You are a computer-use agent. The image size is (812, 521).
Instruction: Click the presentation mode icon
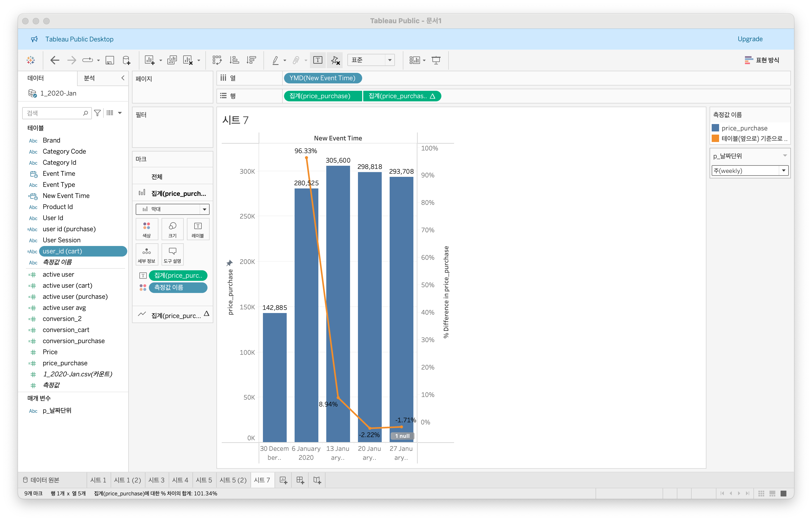coord(436,60)
